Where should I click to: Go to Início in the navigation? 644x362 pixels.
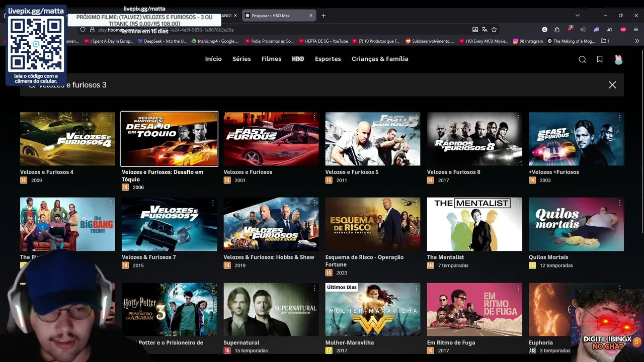click(213, 59)
